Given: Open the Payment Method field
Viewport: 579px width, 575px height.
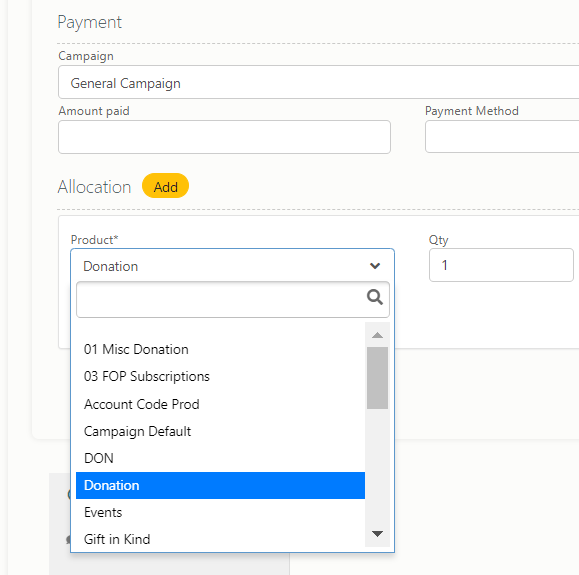Looking at the screenshot, I should 502,137.
